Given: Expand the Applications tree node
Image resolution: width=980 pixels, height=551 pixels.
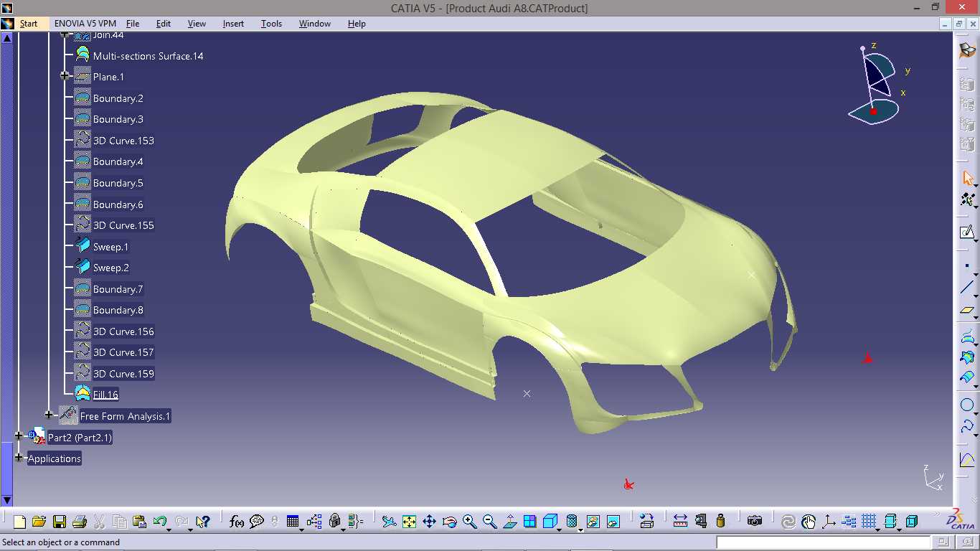Looking at the screenshot, I should click(x=19, y=457).
